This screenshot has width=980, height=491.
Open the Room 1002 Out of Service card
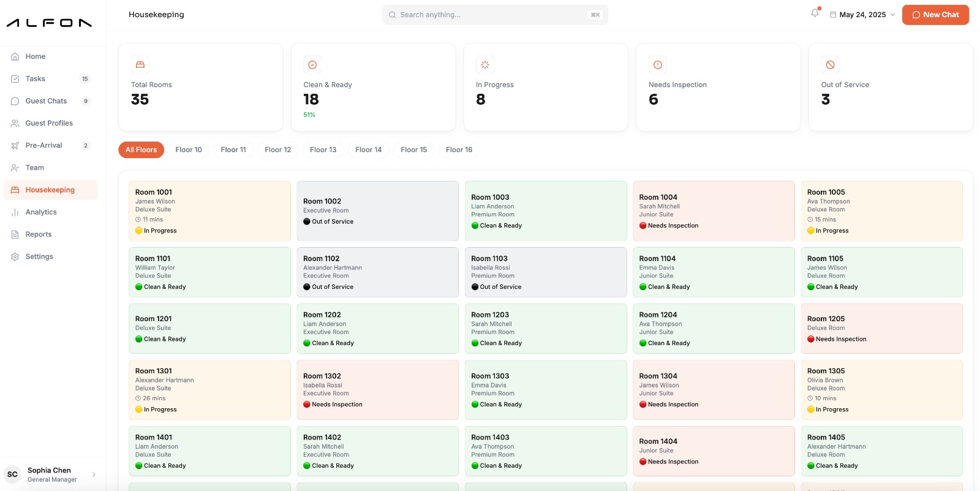coord(377,211)
